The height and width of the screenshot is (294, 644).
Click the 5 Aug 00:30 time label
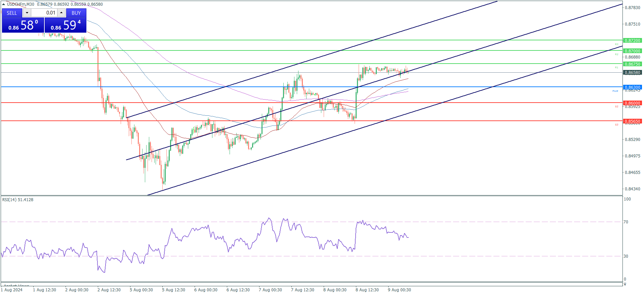tap(141, 290)
